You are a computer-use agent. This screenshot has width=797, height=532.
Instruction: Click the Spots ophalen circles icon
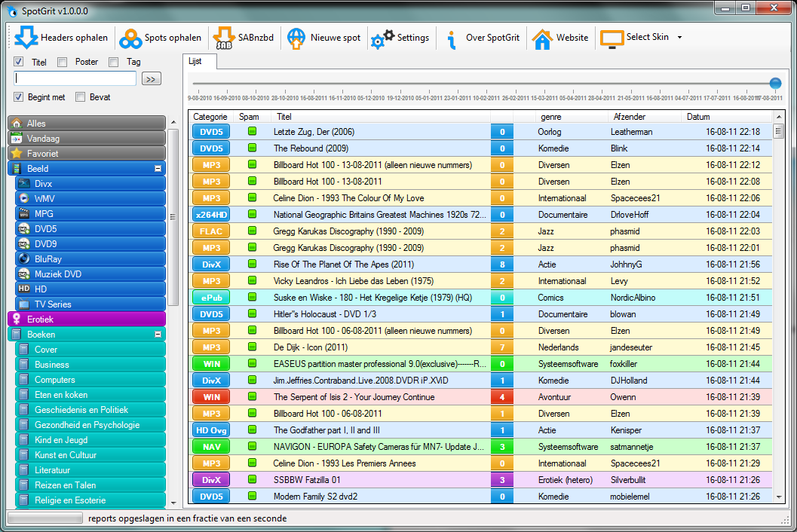tap(130, 38)
